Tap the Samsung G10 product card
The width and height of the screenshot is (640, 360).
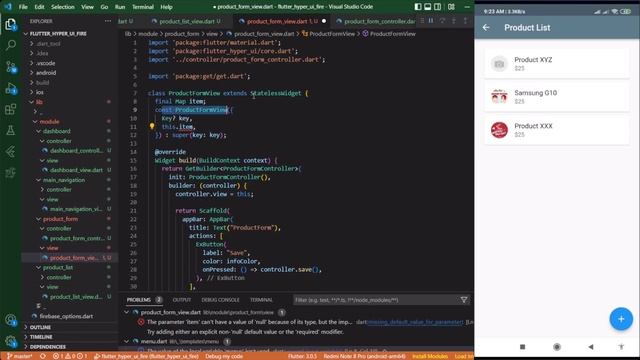[557, 97]
